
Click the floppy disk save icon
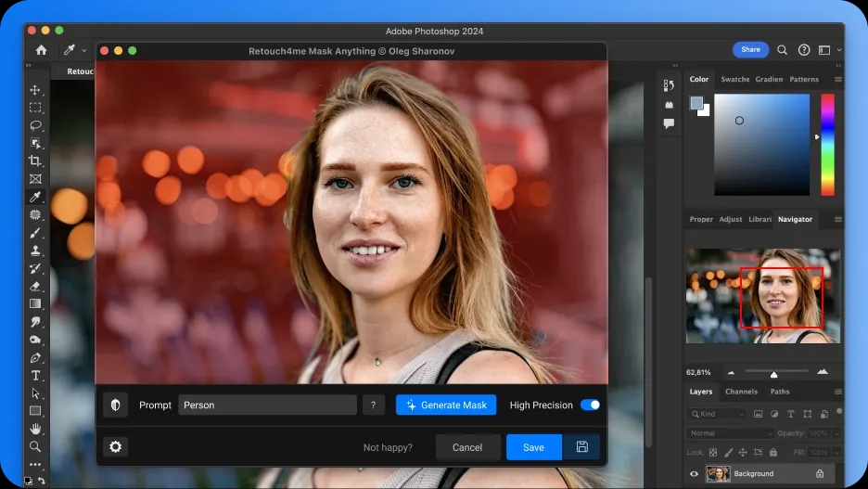tap(581, 447)
